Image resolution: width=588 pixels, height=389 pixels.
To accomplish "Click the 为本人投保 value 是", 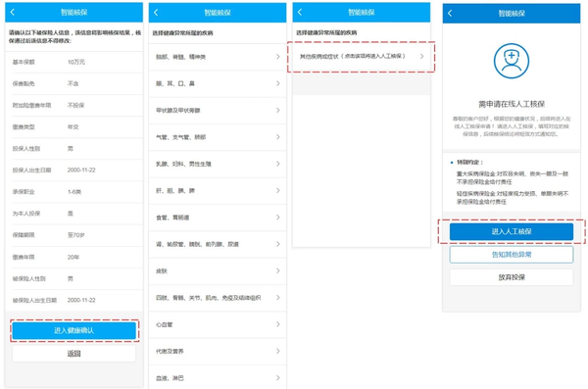I will 71,214.
